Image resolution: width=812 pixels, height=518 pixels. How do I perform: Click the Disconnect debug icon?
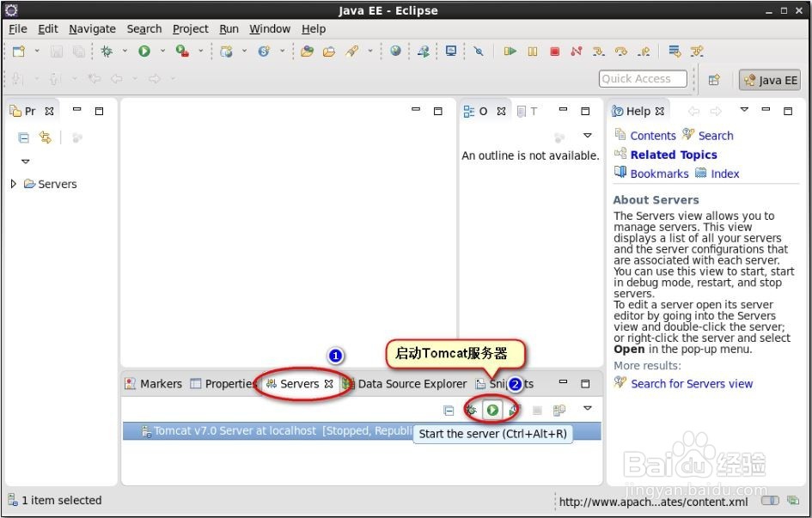[x=577, y=51]
